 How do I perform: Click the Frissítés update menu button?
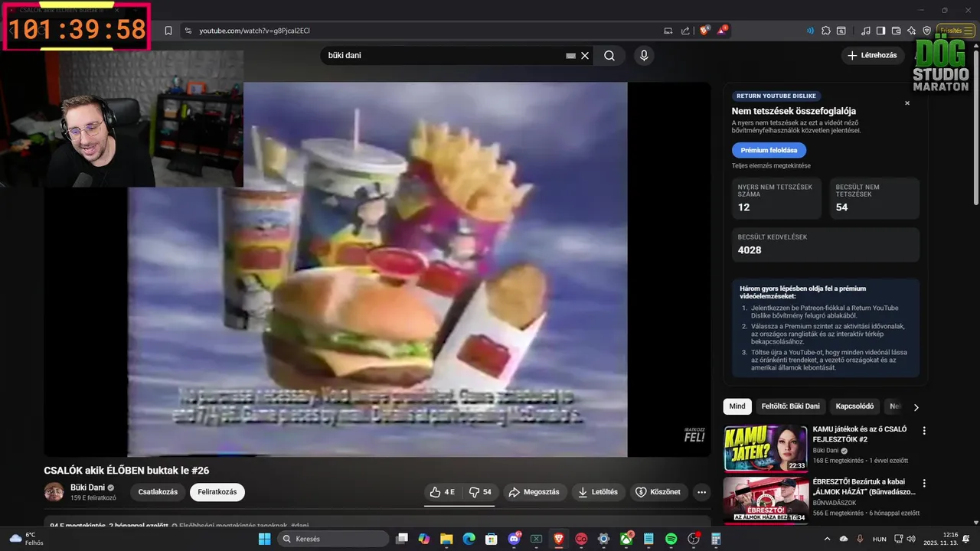coord(956,31)
